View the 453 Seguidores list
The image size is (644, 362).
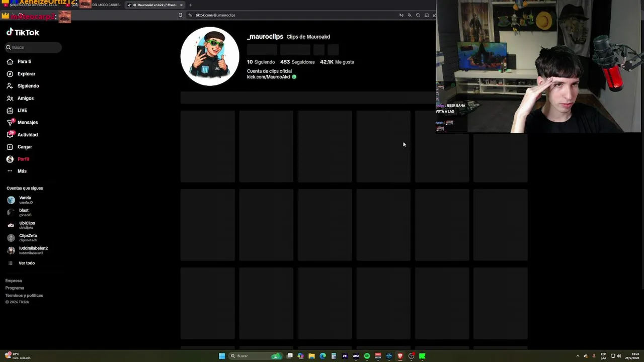(x=297, y=62)
